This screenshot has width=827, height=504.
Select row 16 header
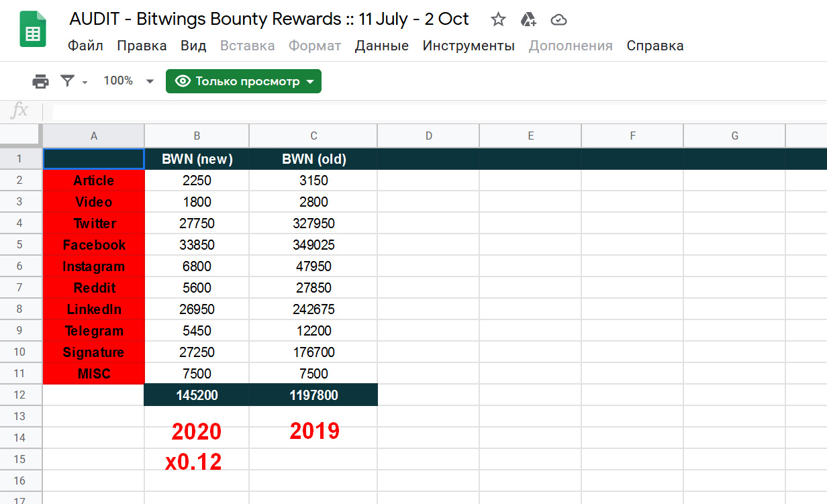(x=20, y=481)
